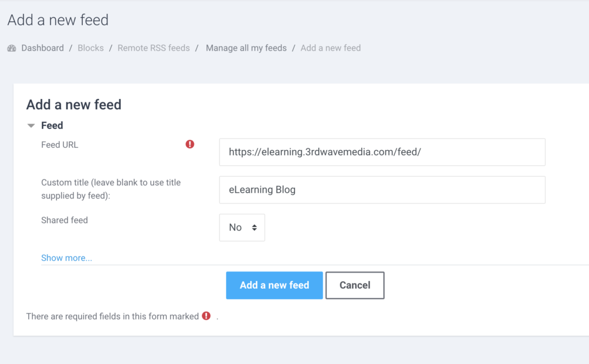Select the eLearning Blog text in custom title
Screen dimensions: 589x364
262,190
